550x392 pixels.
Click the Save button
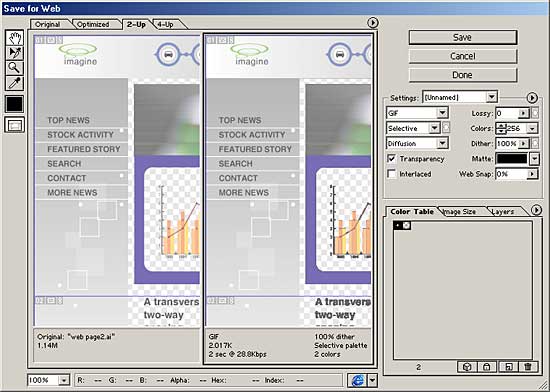pos(463,37)
